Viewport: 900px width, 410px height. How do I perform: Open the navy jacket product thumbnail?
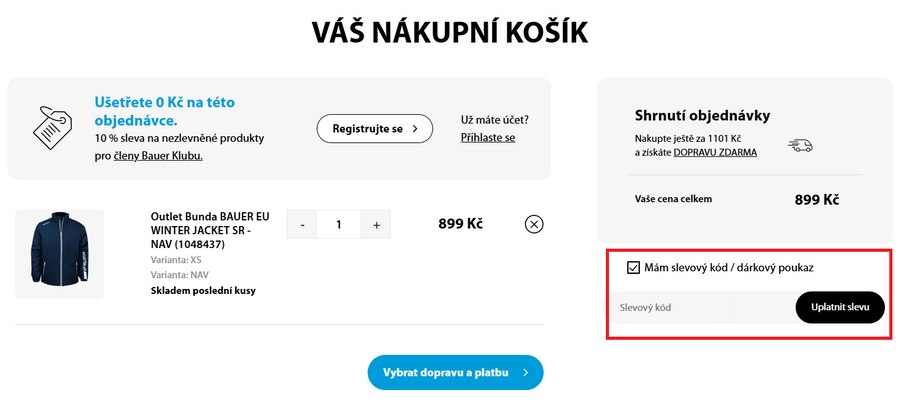[x=59, y=253]
